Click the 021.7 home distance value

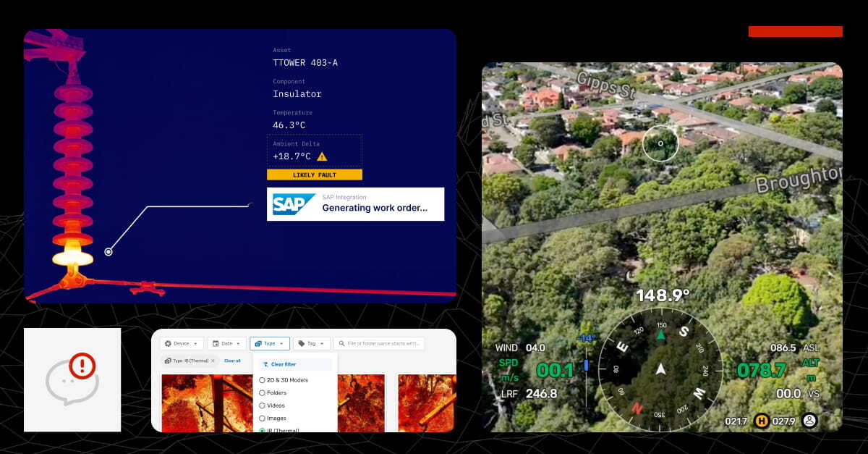point(738,421)
